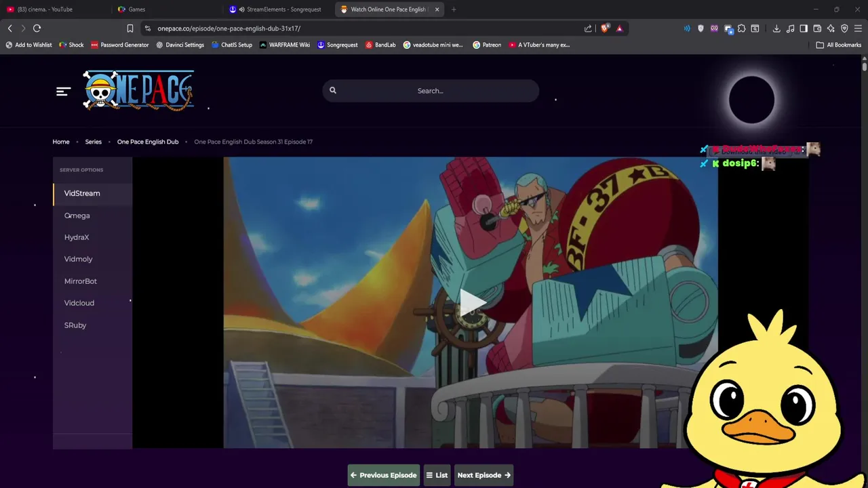This screenshot has width=868, height=488.
Task: Reload the current page
Action: coord(37,28)
